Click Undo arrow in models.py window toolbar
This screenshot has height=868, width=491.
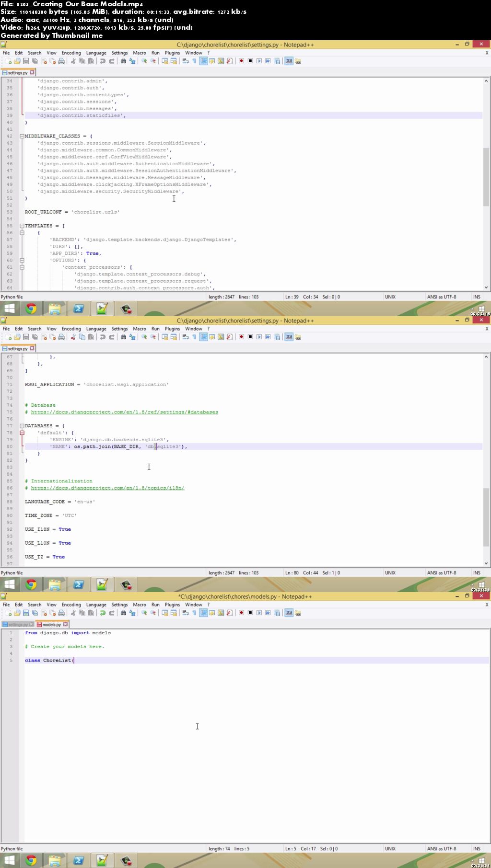tap(102, 613)
